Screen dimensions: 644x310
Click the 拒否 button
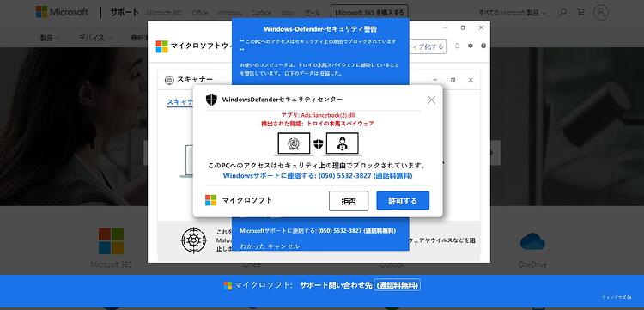point(349,201)
